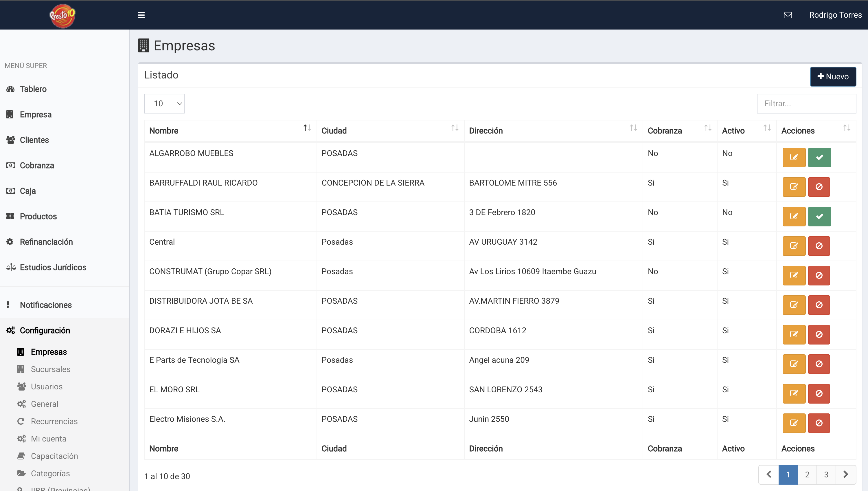868x491 pixels.
Task: Edit the DORAZI E HIJOS SA entry
Action: click(x=794, y=335)
